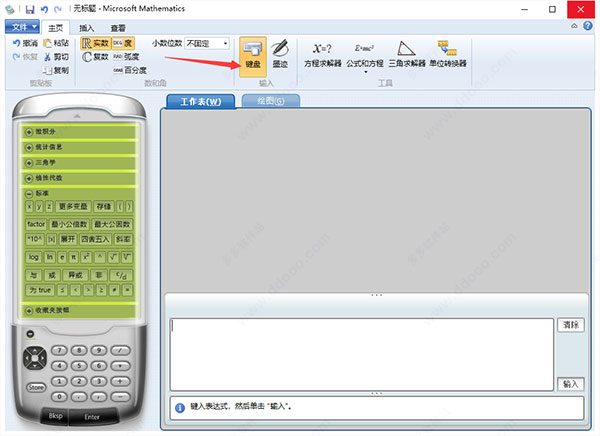Select Complex numbers (复数) mode
The height and width of the screenshot is (436, 600).
96,57
